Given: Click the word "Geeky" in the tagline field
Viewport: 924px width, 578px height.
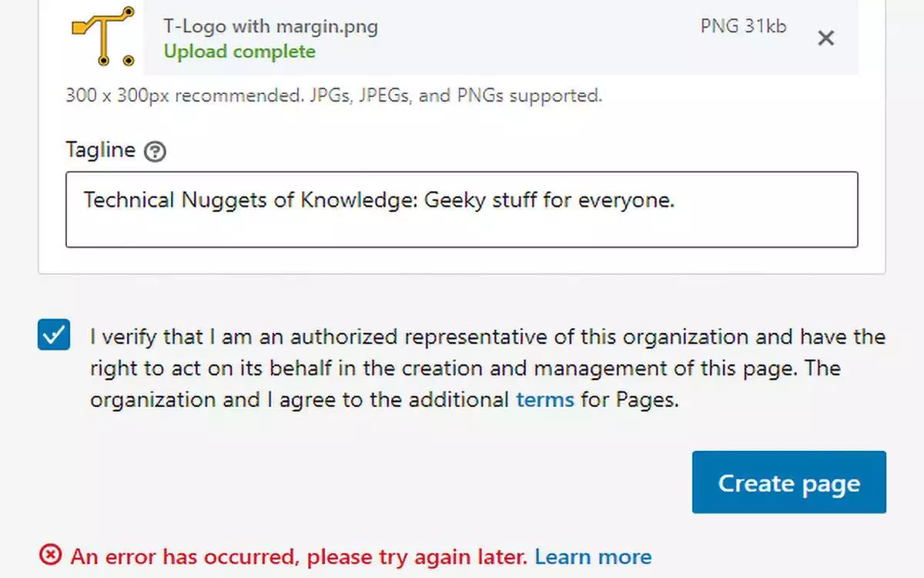Looking at the screenshot, I should coord(454,200).
